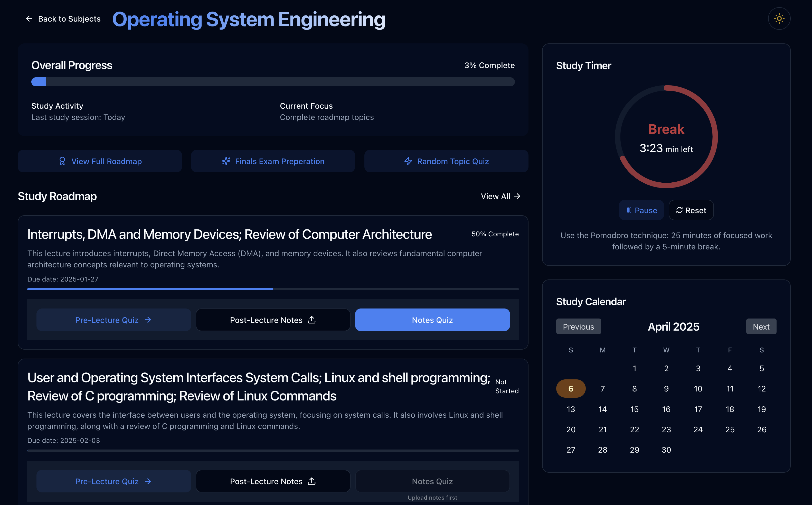This screenshot has height=505, width=812.
Task: Start the Pre-Lecture Quiz for the Interrupts lecture
Action: click(x=114, y=320)
